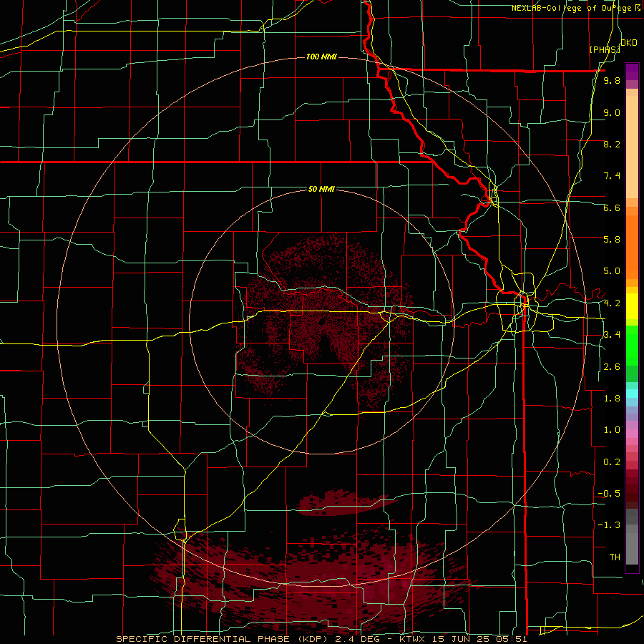The image size is (644, 644).
Task: Click the 2.6 legend value
Action: coord(612,367)
